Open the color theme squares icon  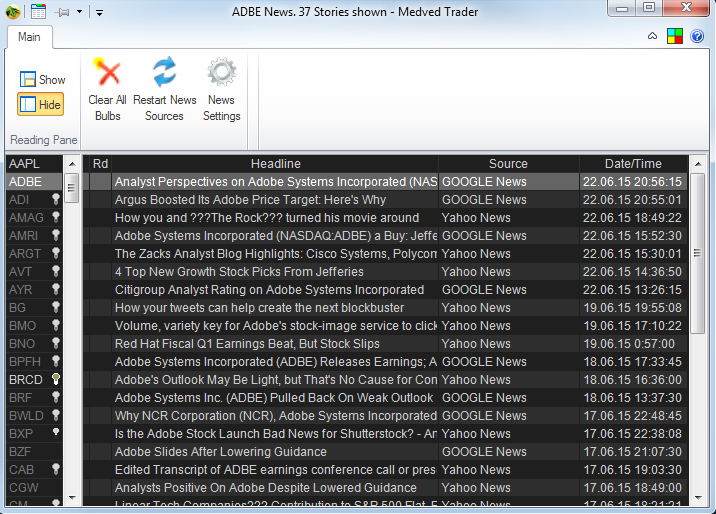tap(674, 36)
